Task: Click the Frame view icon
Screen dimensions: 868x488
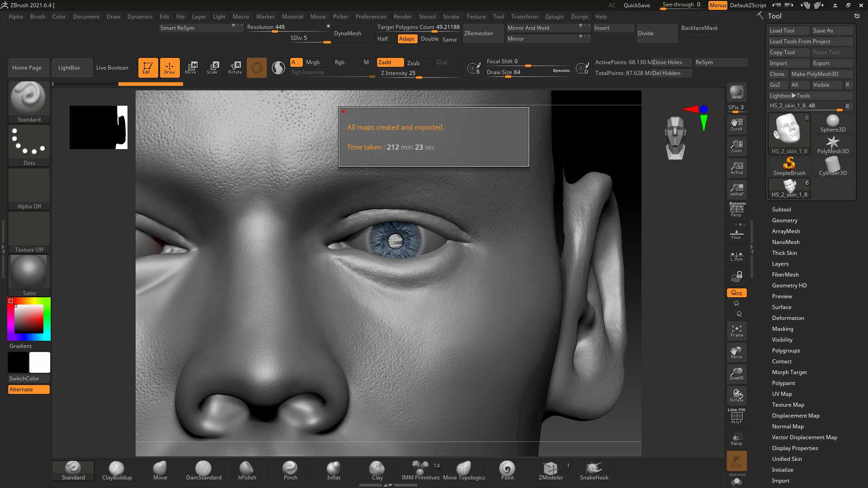Action: [736, 331]
